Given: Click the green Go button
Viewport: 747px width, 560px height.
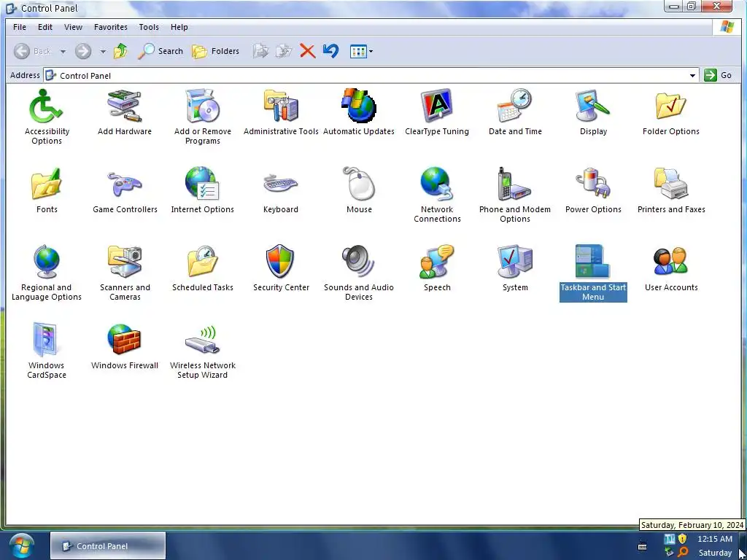Looking at the screenshot, I should pyautogui.click(x=718, y=75).
